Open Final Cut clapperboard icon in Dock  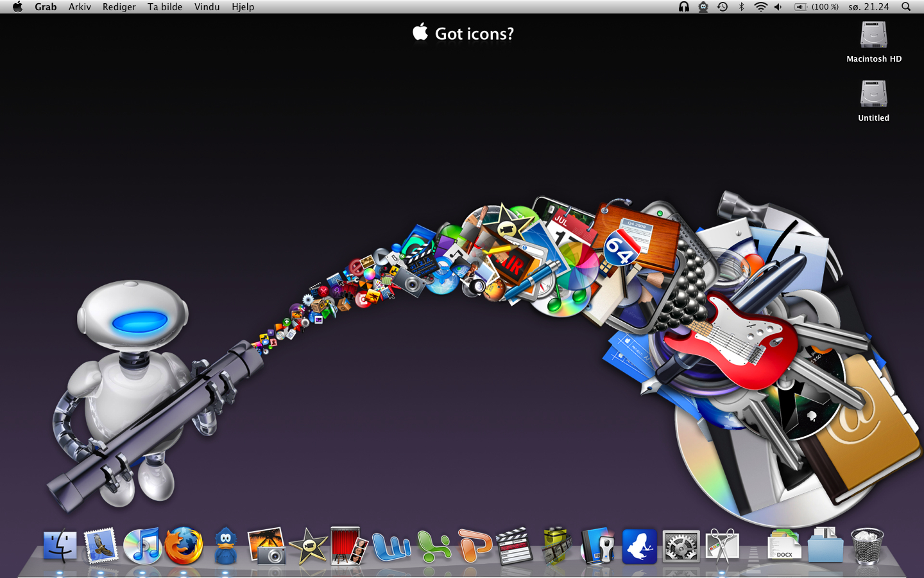click(x=515, y=546)
